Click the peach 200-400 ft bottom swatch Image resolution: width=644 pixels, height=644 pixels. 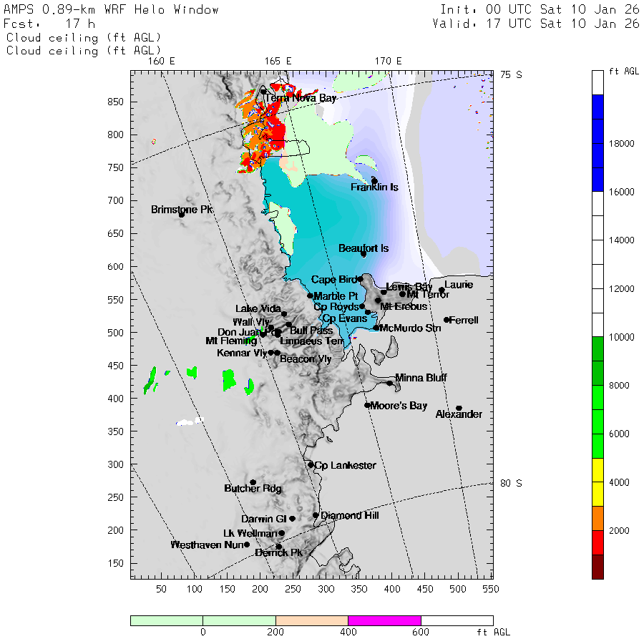[312, 620]
